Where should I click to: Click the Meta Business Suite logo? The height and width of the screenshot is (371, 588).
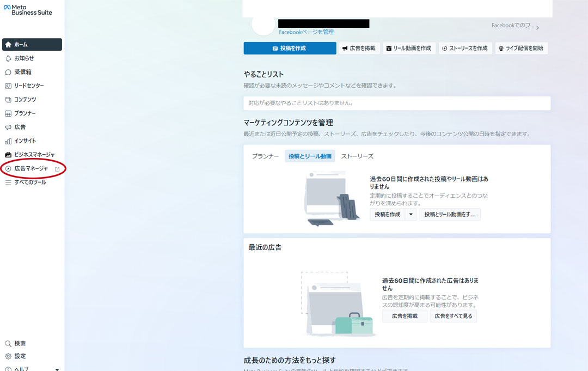pos(28,10)
